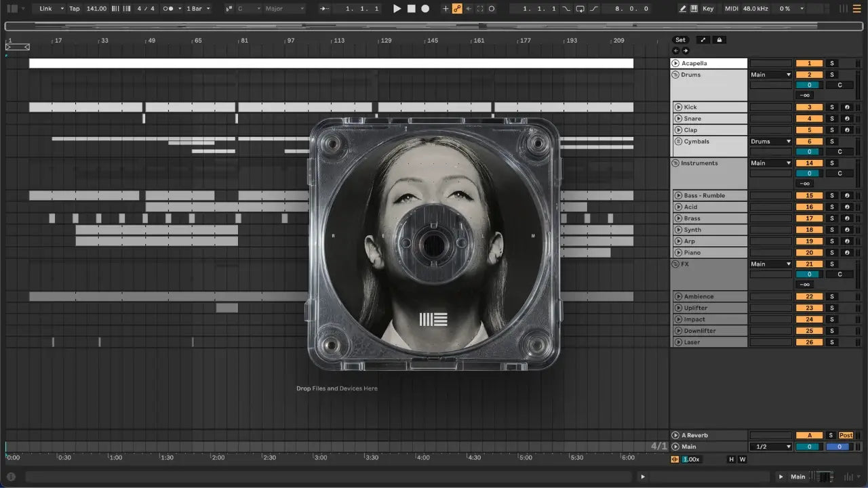The image size is (868, 488).
Task: Click the Re-enable Automation arrow icon
Action: coord(469,9)
